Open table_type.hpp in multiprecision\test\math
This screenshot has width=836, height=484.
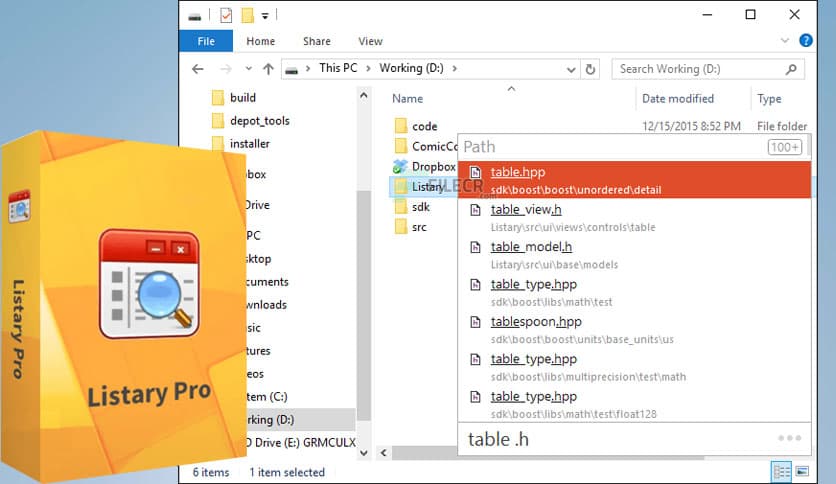(x=634, y=366)
